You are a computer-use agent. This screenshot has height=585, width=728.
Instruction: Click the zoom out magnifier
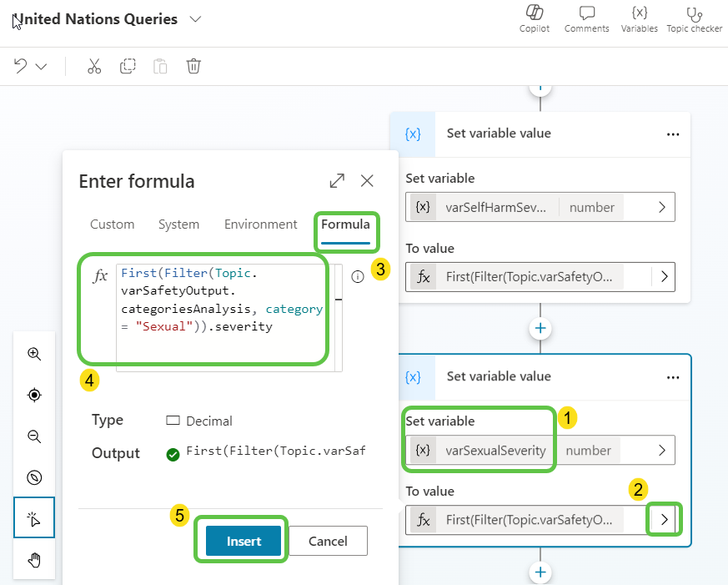[x=34, y=436]
